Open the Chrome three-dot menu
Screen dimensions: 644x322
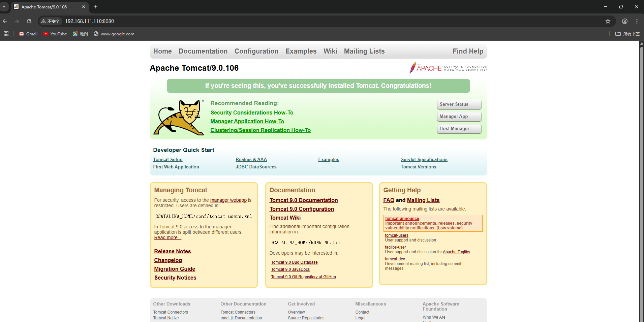pyautogui.click(x=637, y=21)
